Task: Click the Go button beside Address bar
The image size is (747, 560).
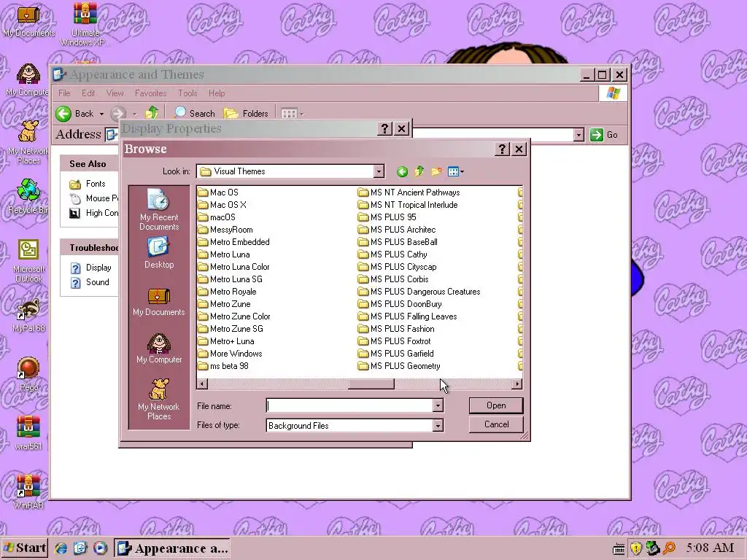Action: coord(603,135)
